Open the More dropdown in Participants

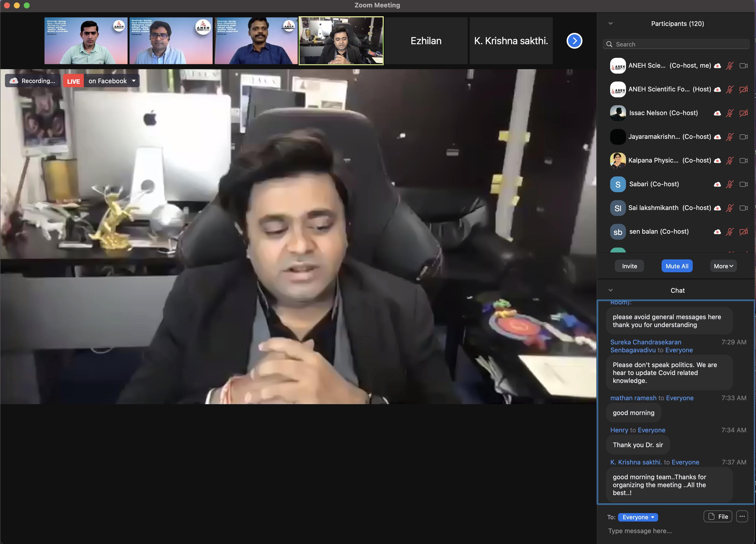point(723,266)
